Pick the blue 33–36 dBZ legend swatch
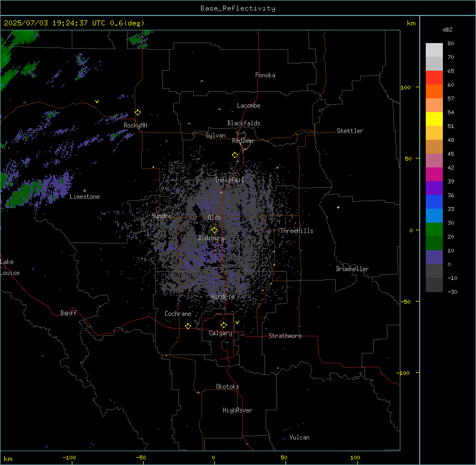The width and height of the screenshot is (476, 465). 434,202
